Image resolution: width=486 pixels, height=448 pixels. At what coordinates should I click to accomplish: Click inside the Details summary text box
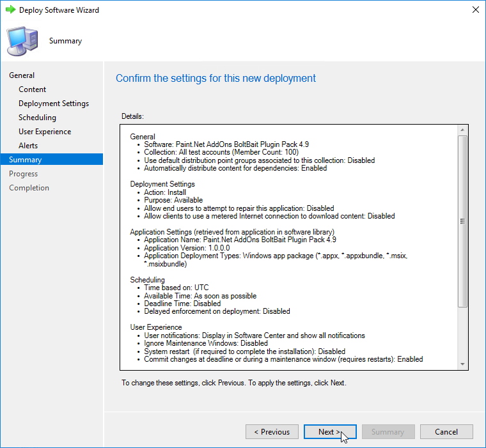click(288, 256)
